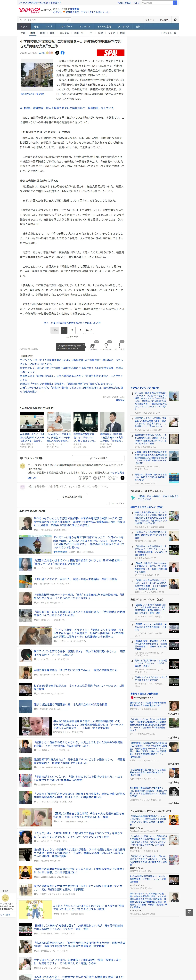
Task: Toggle the コメント非表示 checkbox
Action: click(108, 503)
